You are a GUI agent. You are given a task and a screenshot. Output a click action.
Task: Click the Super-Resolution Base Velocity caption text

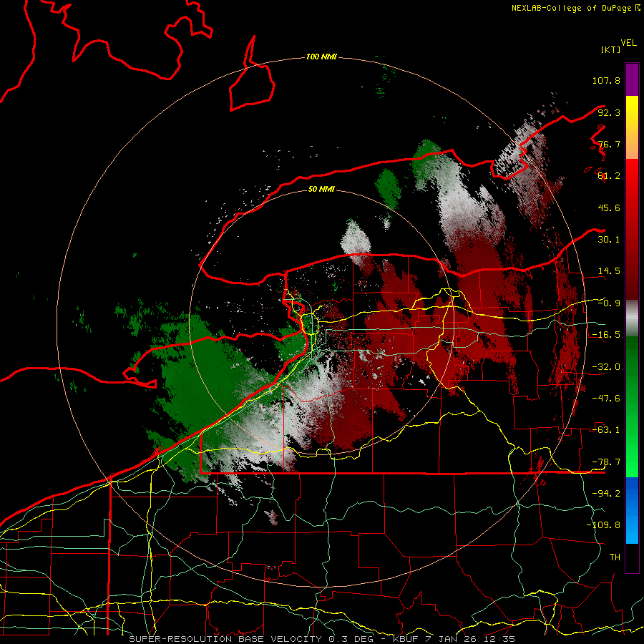(x=322, y=639)
